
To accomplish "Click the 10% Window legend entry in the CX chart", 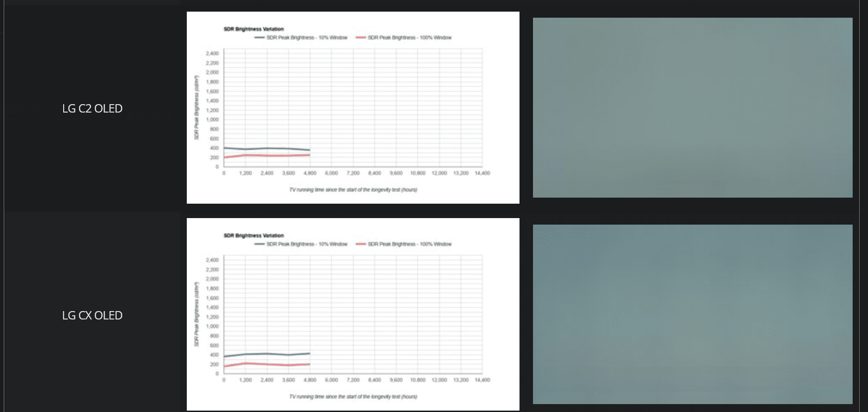I will pyautogui.click(x=301, y=244).
